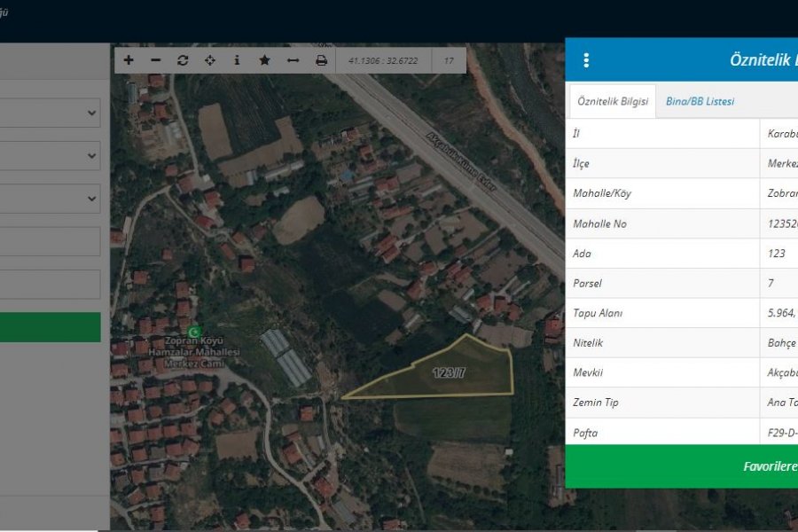Image resolution: width=798 pixels, height=532 pixels.
Task: Click the green Favorilere button
Action: coord(682,466)
